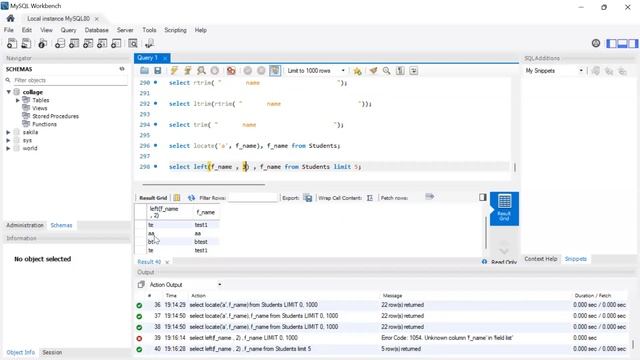Create a new function toolbar icon

(116, 43)
